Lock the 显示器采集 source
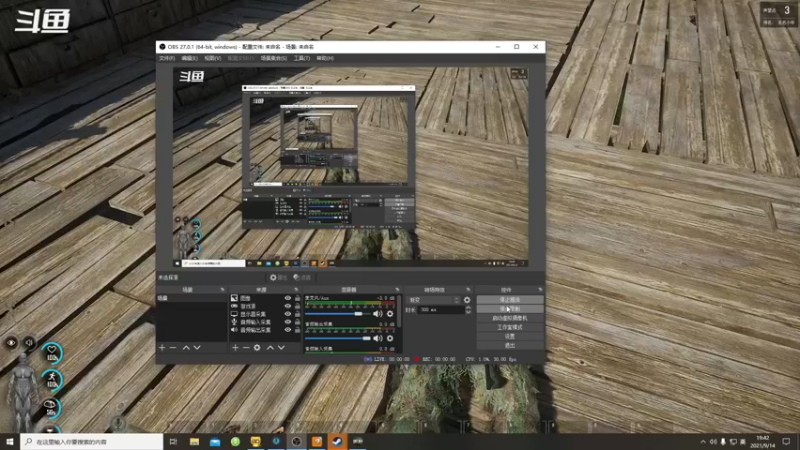 point(297,314)
